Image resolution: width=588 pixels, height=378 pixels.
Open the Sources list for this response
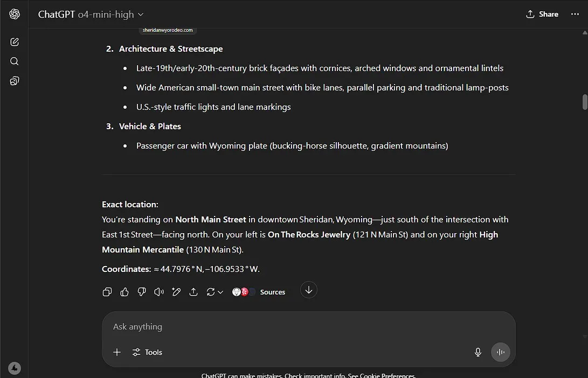point(259,292)
